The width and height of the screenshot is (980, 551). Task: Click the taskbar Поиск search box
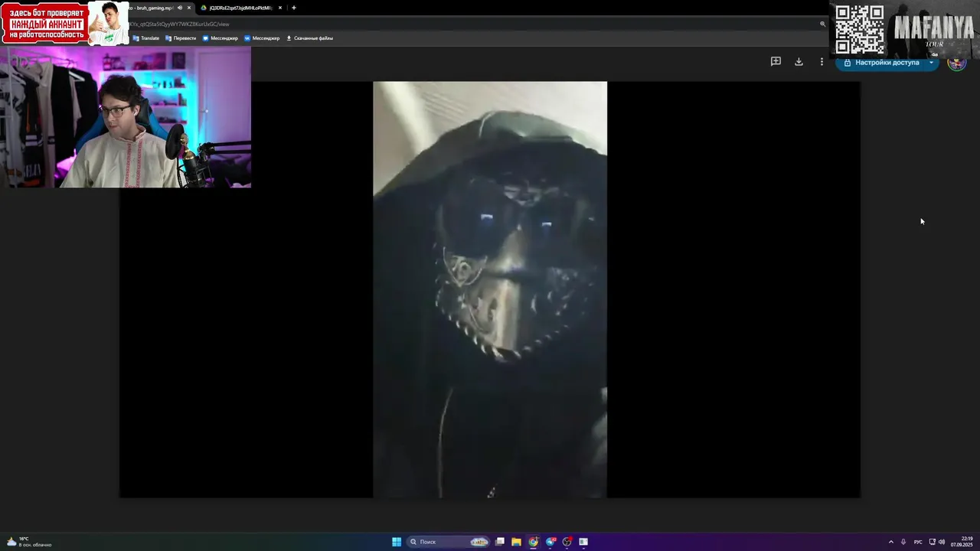click(x=448, y=542)
